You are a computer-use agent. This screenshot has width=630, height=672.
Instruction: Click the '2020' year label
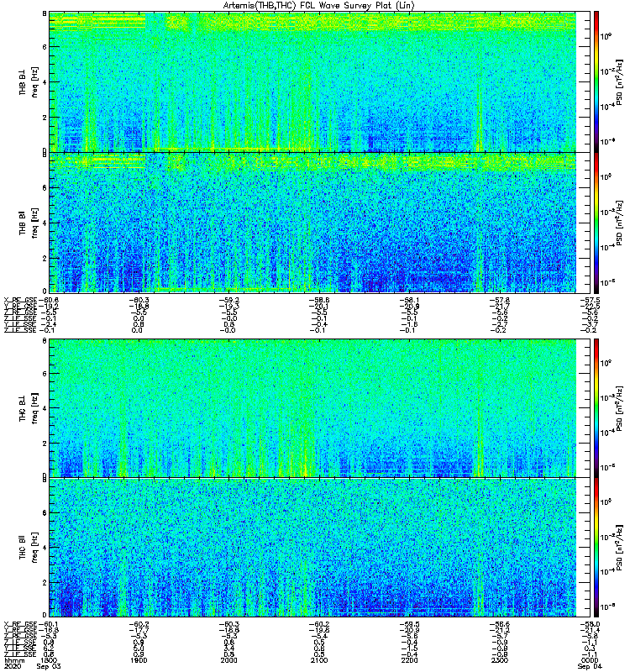point(13,666)
